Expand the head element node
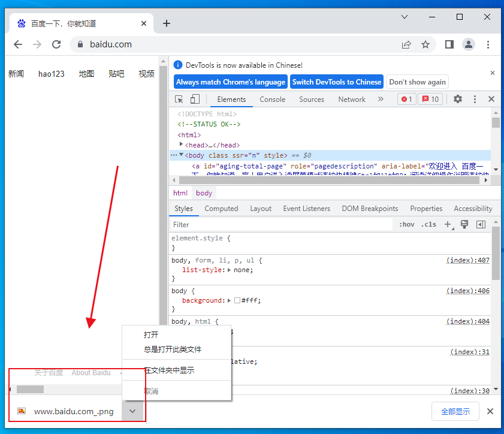This screenshot has height=434, width=504. 182,144
